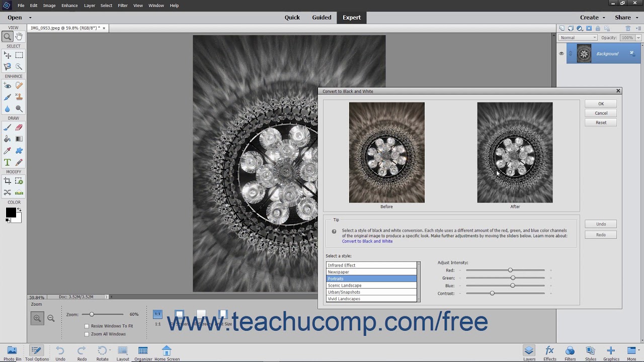Toggle visibility of the Background layer

click(x=561, y=53)
